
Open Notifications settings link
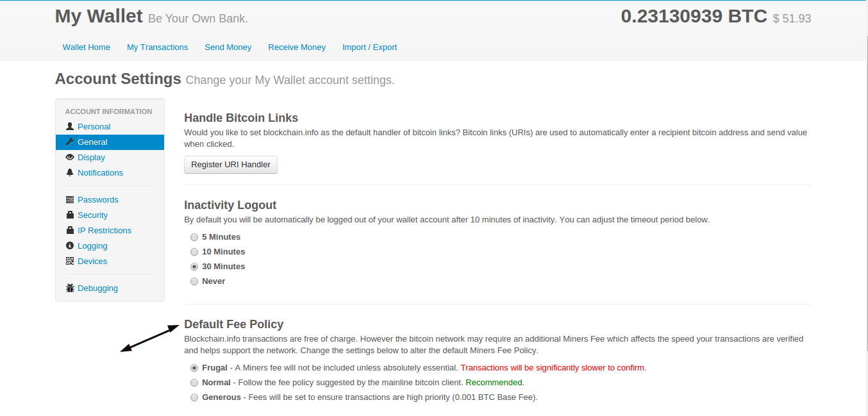100,173
